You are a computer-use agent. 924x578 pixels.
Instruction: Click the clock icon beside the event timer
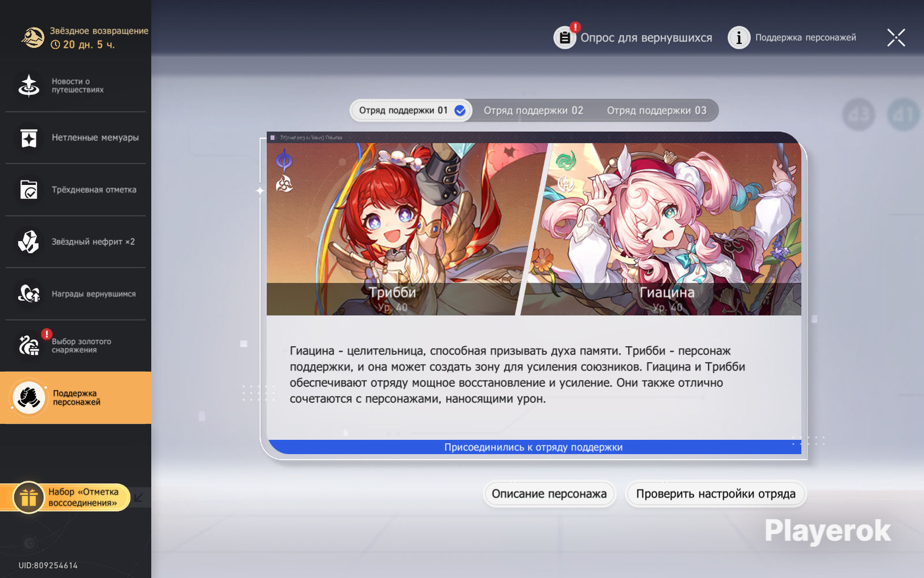pos(55,45)
